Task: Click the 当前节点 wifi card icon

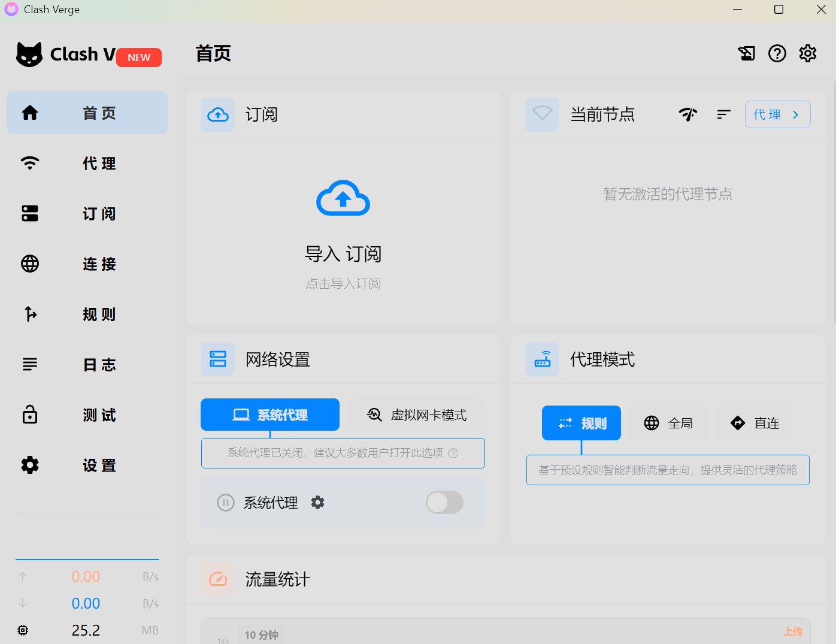Action: (542, 114)
